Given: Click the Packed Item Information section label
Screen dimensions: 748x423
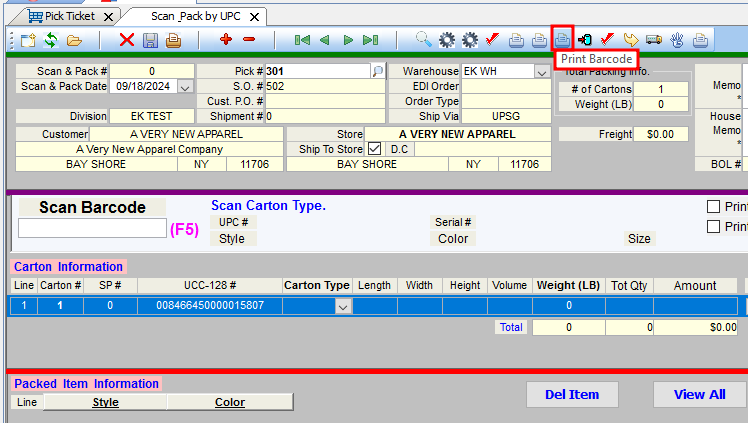Looking at the screenshot, I should [86, 383].
